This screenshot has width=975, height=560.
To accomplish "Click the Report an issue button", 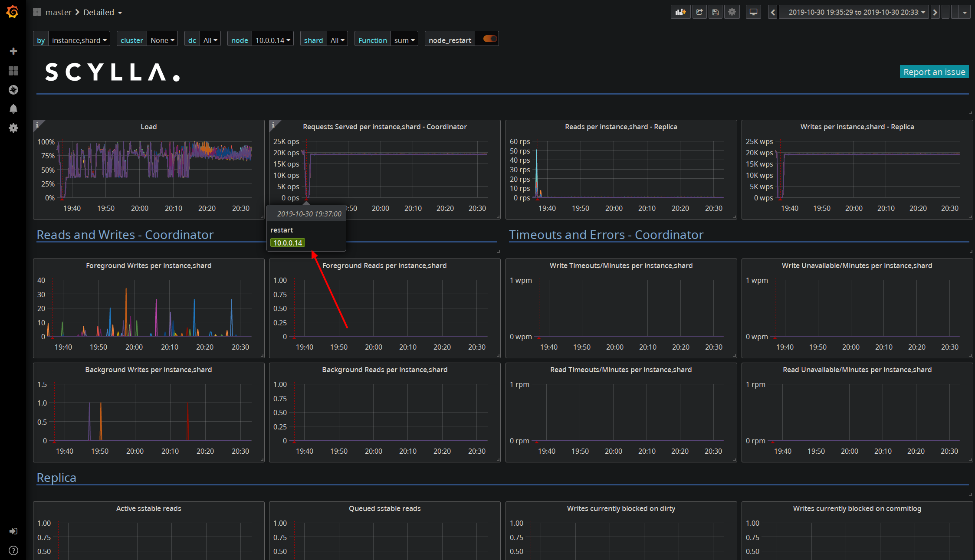I will [934, 72].
